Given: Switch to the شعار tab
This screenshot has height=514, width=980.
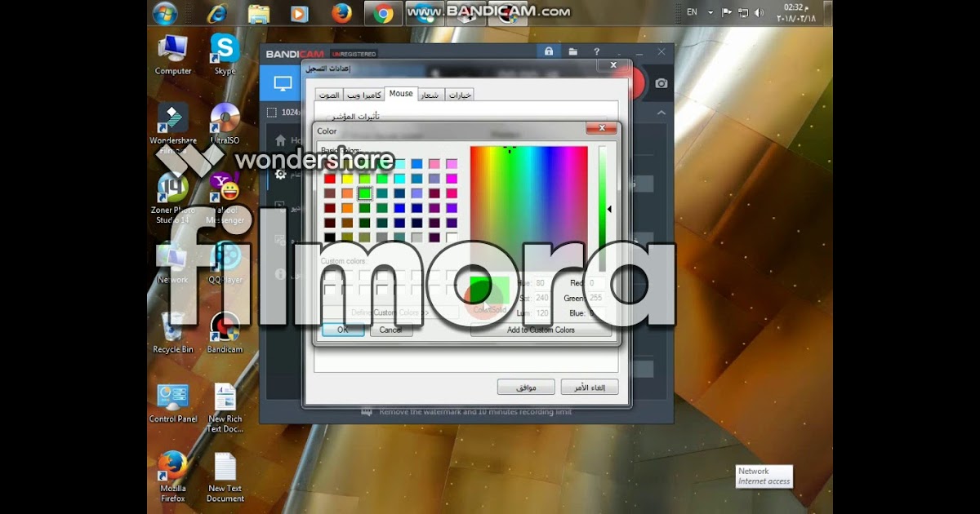Looking at the screenshot, I should tap(430, 95).
